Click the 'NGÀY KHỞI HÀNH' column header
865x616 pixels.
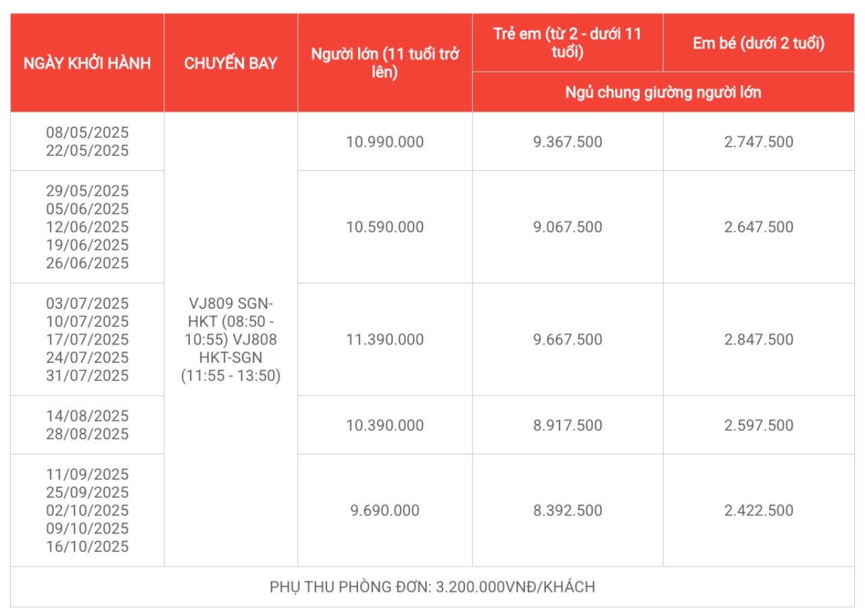(87, 63)
